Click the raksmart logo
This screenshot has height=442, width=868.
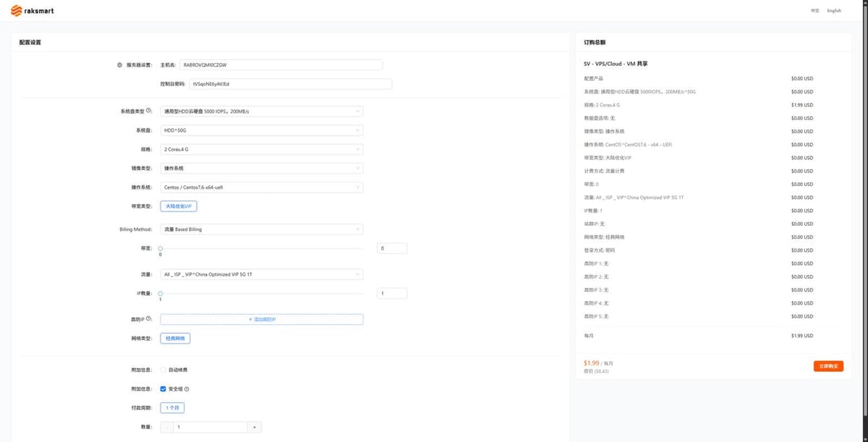[33, 11]
